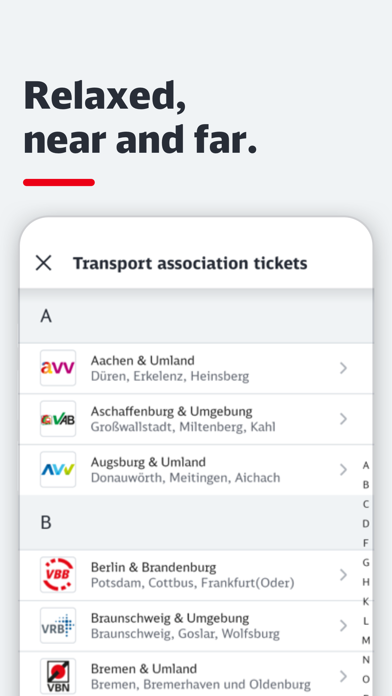Select Aachen & Umland title text
This screenshot has width=392, height=696.
click(143, 360)
